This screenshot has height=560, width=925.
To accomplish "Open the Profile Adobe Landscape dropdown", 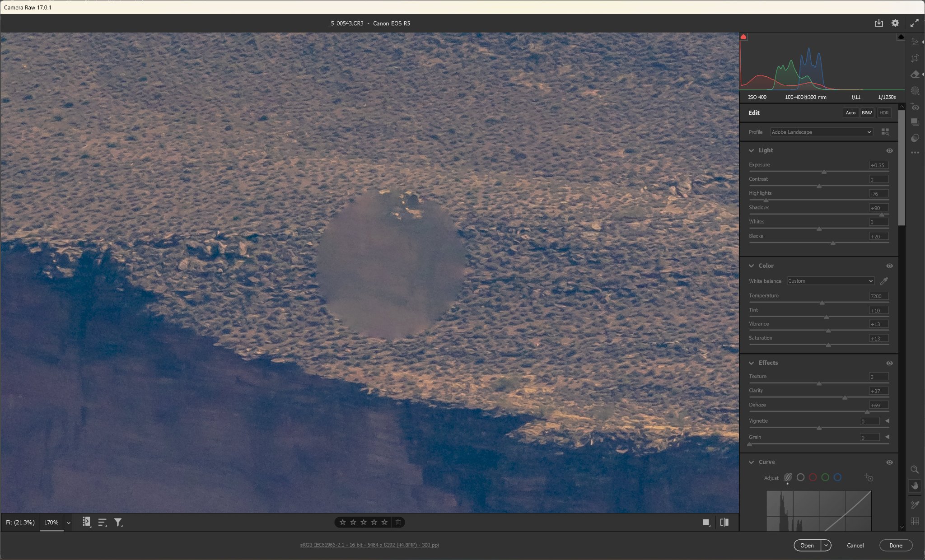I will coord(821,132).
